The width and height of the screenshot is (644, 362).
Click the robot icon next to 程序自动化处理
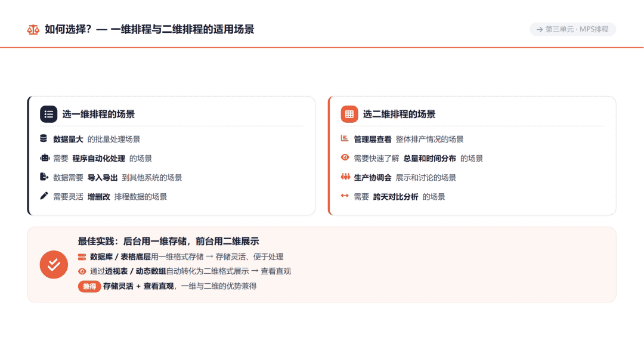point(44,158)
